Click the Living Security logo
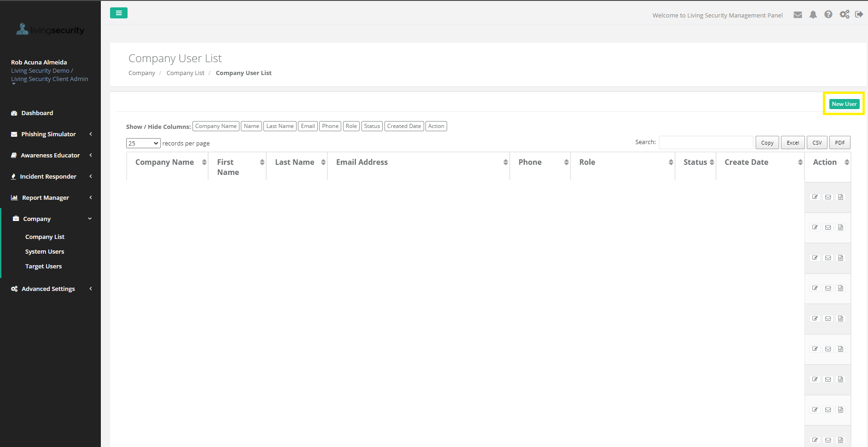Screen dimensions: 868x447 click(x=50, y=30)
